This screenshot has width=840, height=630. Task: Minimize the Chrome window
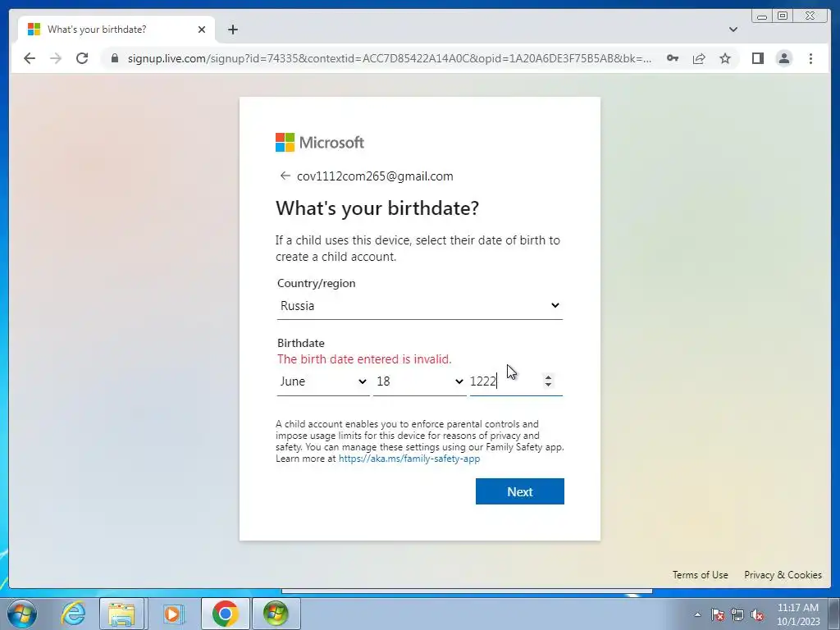[762, 16]
